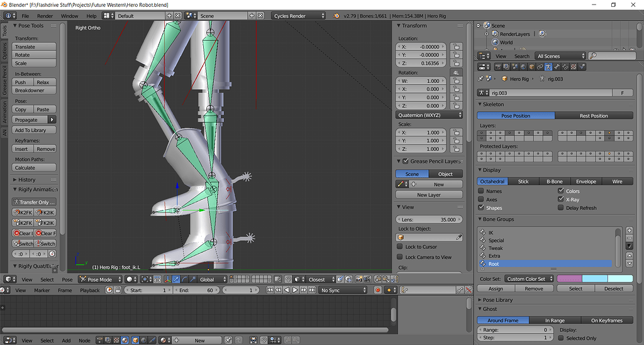The image size is (644, 345).
Task: Click the Breakdowner button
Action: pyautogui.click(x=34, y=90)
